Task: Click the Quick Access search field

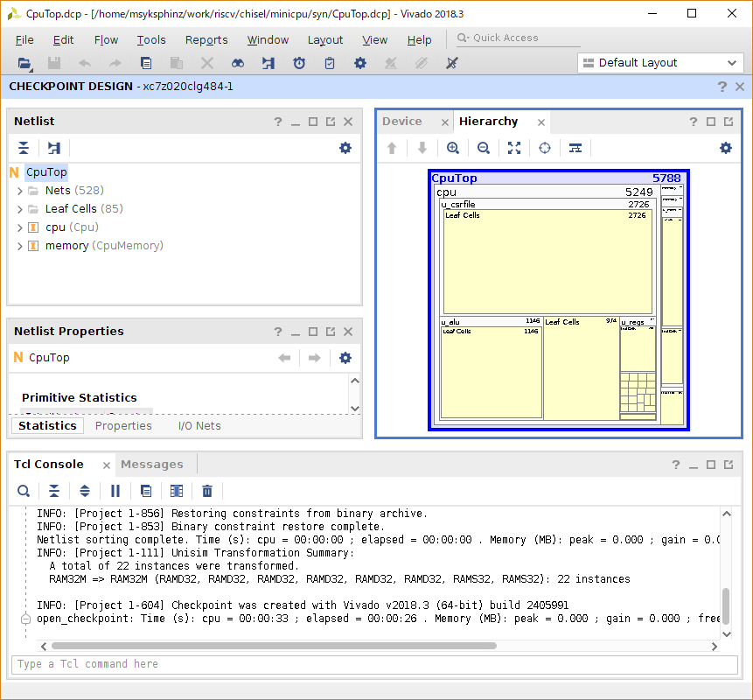Action: point(519,38)
